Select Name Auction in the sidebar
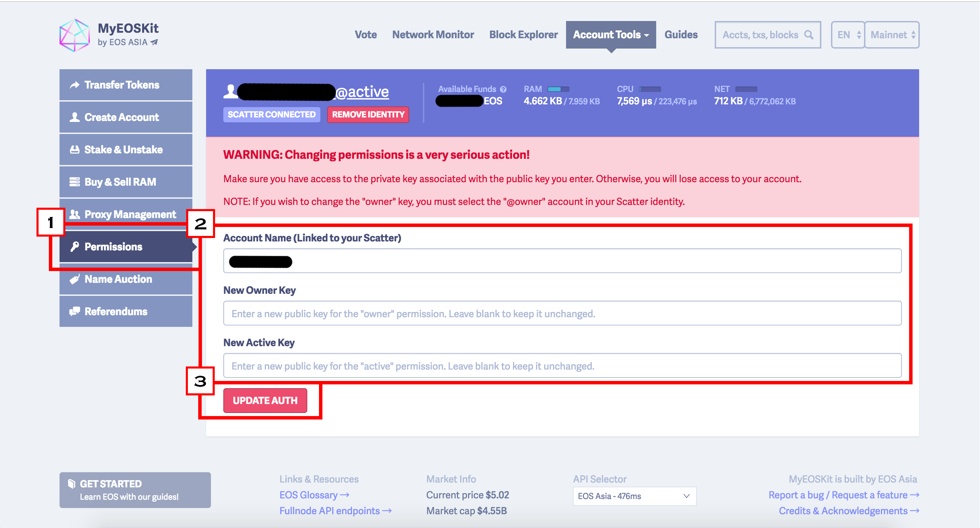This screenshot has height=528, width=980. [x=126, y=279]
